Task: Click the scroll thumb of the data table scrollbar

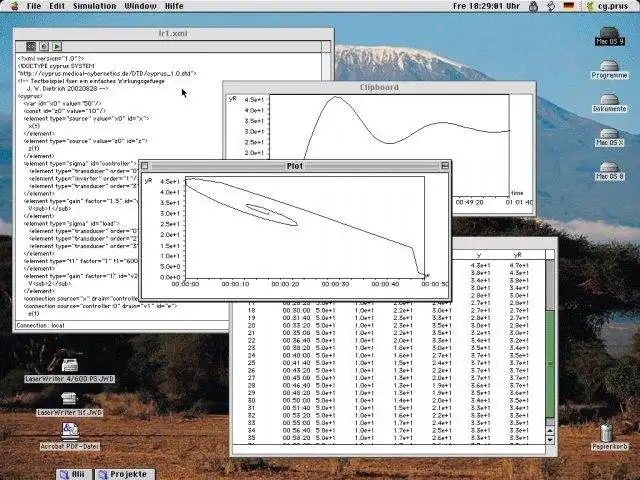Action: 550,364
